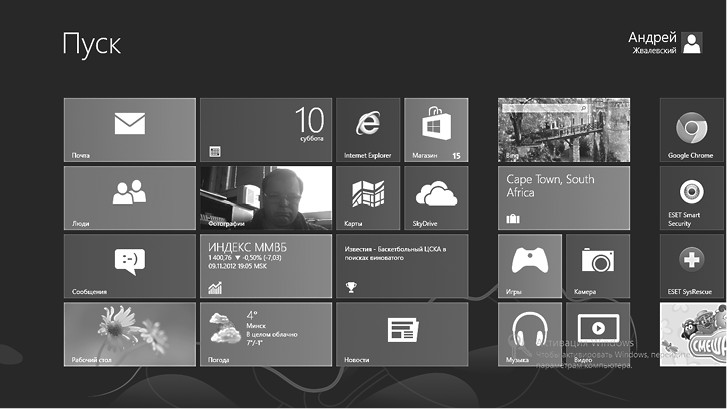Open the Фотографии photos tile
The height and width of the screenshot is (409, 727).
click(x=265, y=198)
